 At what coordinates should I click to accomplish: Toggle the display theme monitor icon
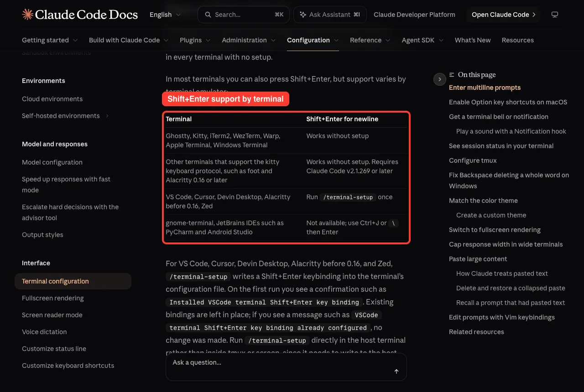[x=555, y=15]
